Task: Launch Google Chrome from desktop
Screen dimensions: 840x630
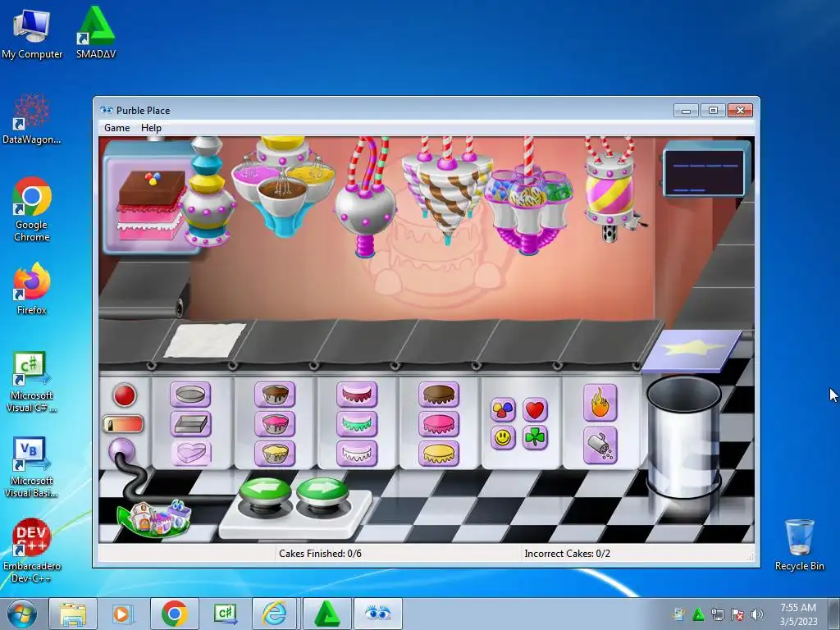Action: point(32,209)
